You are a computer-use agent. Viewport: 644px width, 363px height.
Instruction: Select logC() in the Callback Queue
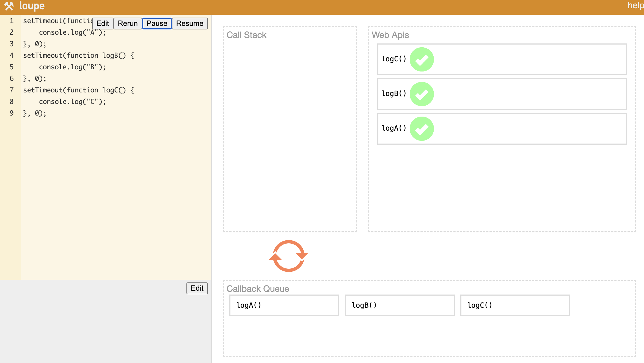(x=515, y=305)
